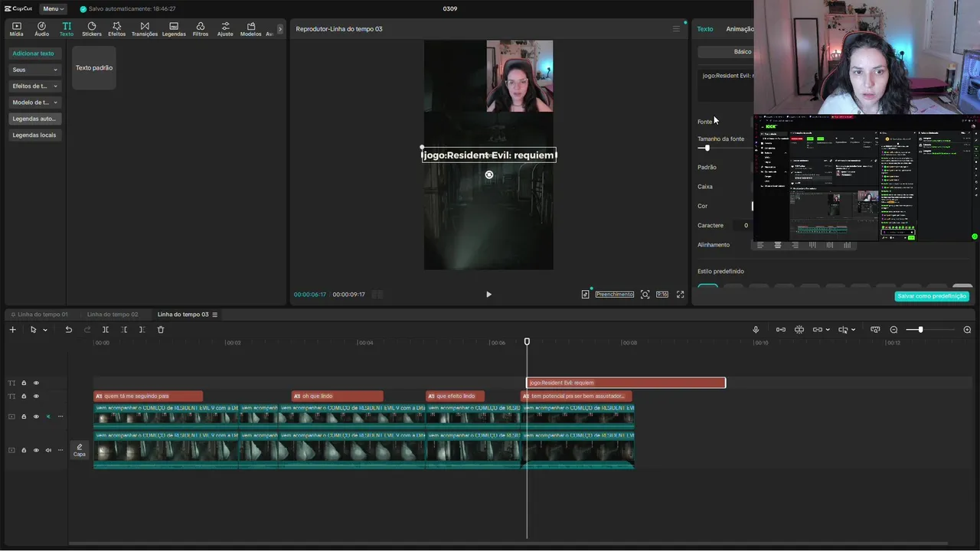Open the Modelos panel
Viewport: 980px width, 551px height.
tap(250, 29)
